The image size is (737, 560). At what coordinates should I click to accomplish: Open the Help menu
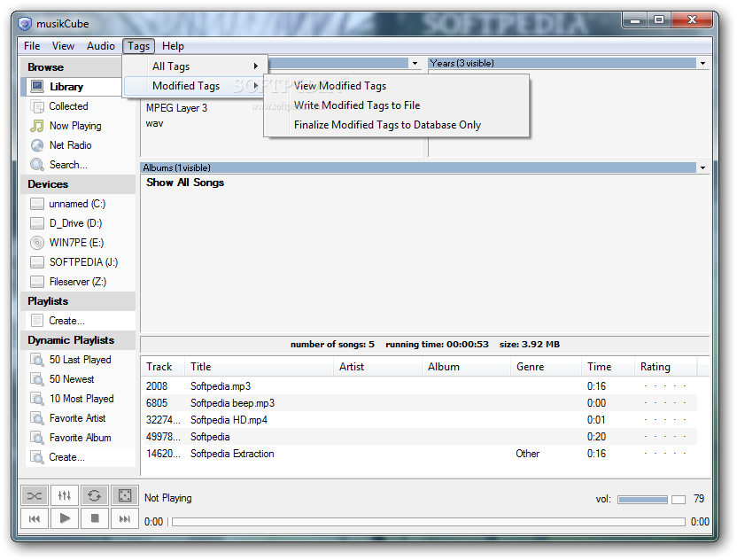173,46
